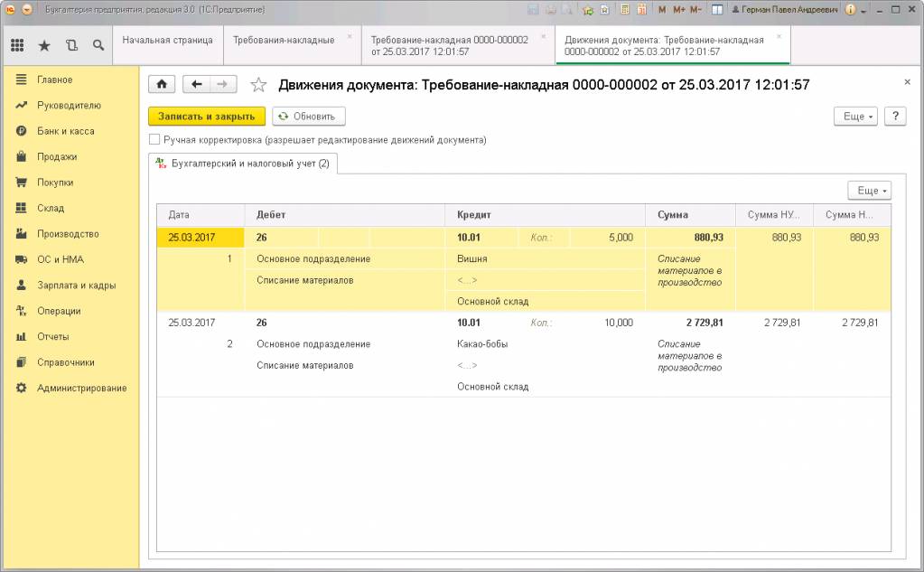924x572 pixels.
Task: Open program information icon
Action: (x=850, y=9)
